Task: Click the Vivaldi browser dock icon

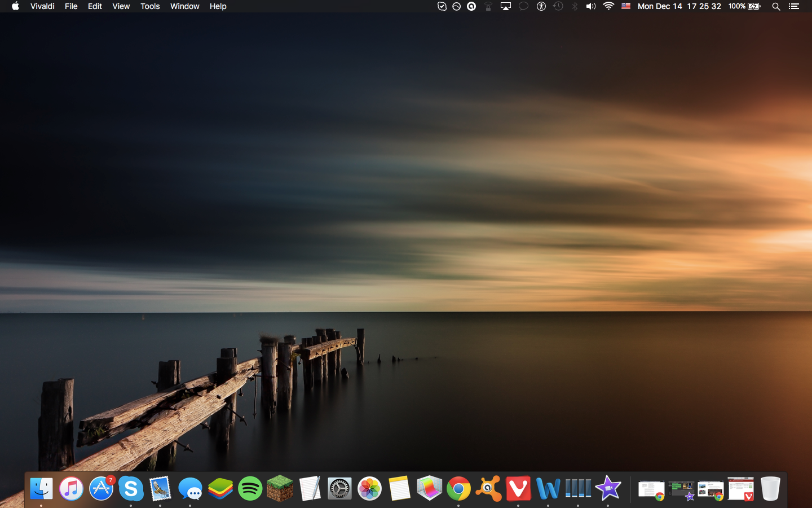Action: pyautogui.click(x=518, y=488)
